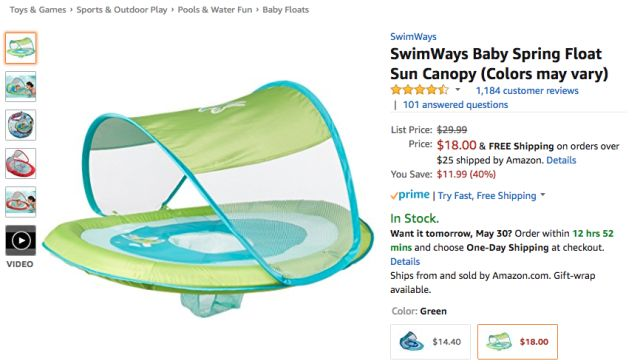
Task: Select the red float canopy thumbnail
Action: (20, 163)
